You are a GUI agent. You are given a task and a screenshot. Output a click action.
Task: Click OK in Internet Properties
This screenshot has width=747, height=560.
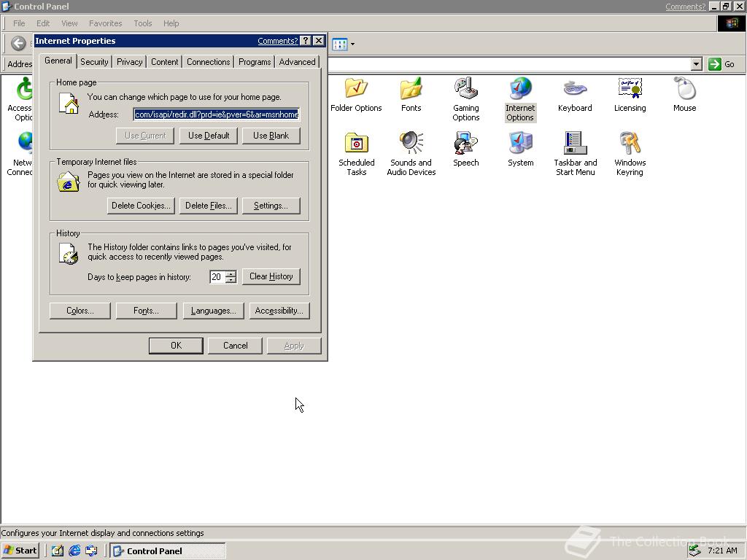(x=176, y=346)
